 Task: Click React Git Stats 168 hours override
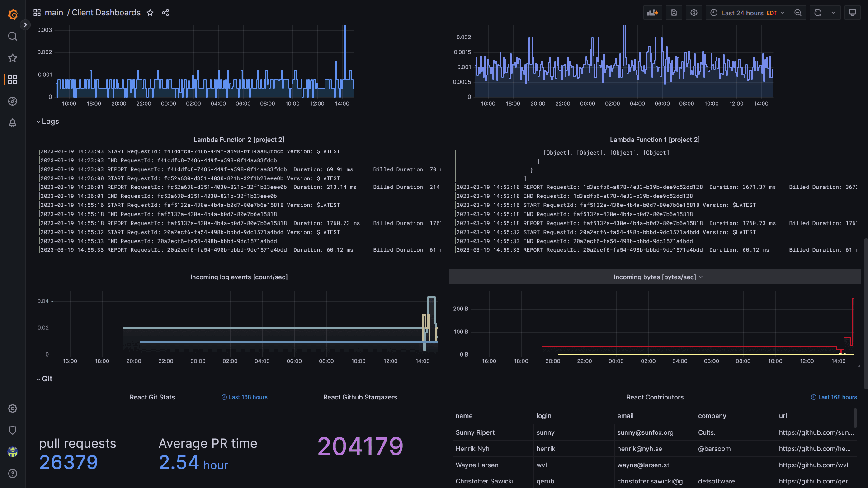tap(244, 397)
